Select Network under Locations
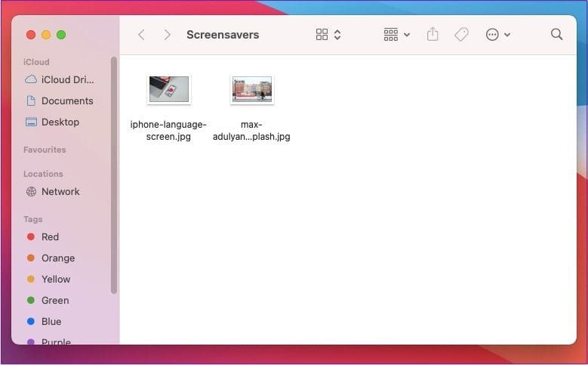Screen dimensions: 588x365 coord(53,191)
